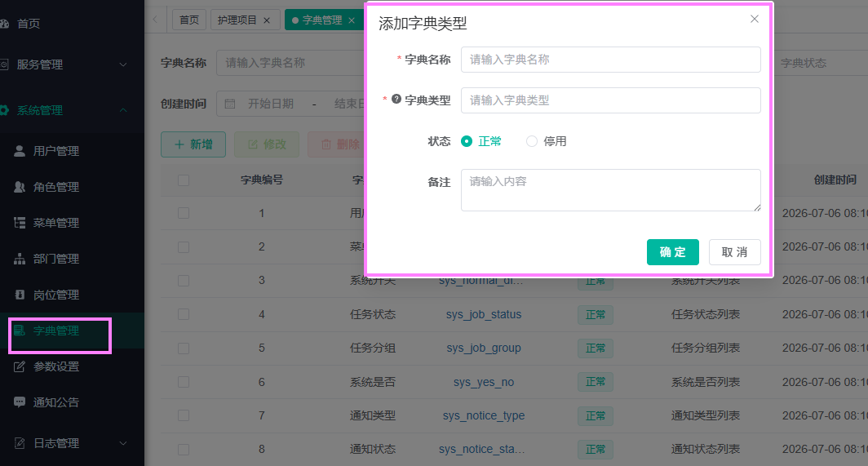
Task: Click the 字典管理 book icon
Action: pyautogui.click(x=20, y=331)
